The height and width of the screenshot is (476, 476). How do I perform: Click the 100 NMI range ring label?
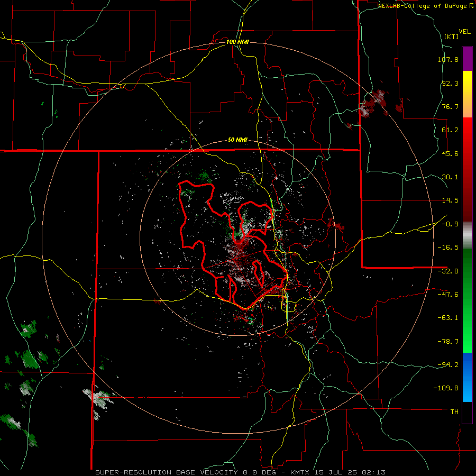pos(237,42)
